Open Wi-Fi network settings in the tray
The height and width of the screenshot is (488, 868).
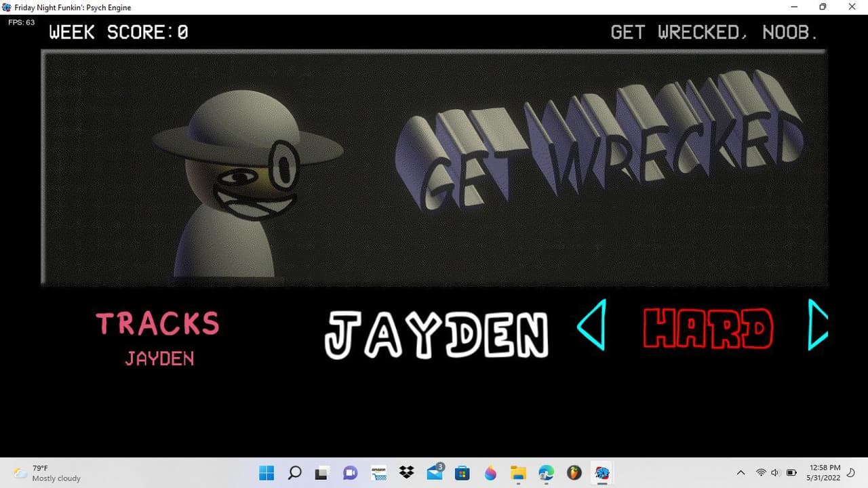[x=761, y=473]
